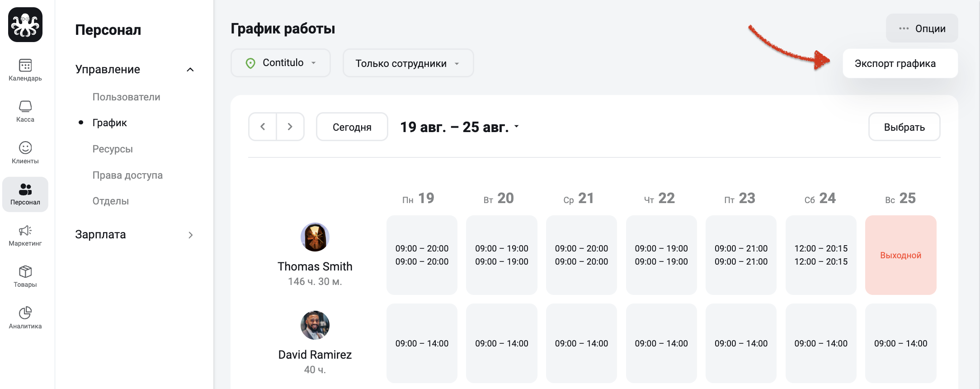
Task: Open the Пользователи menu item
Action: click(126, 97)
